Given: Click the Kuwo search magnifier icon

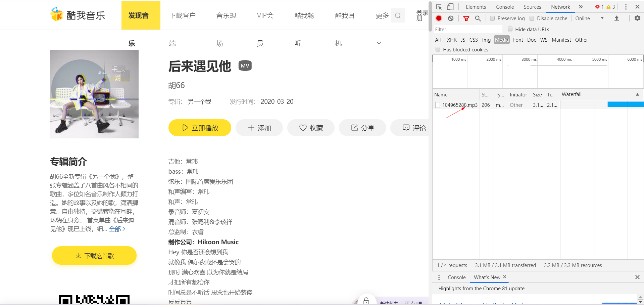Looking at the screenshot, I should pos(398,15).
